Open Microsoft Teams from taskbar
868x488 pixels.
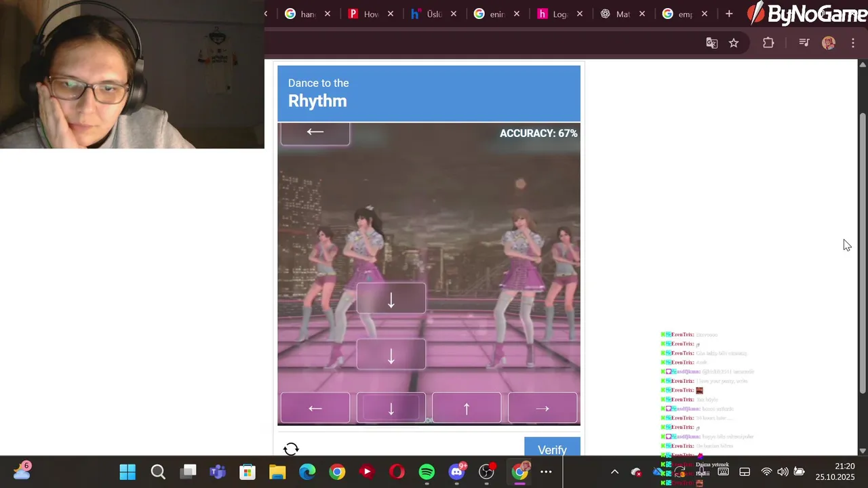tap(218, 472)
